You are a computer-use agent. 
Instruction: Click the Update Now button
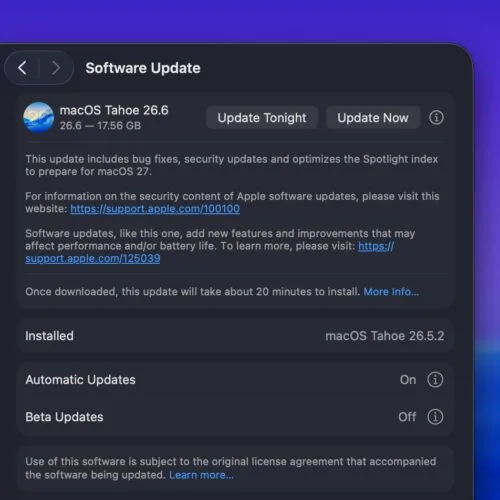click(x=373, y=118)
